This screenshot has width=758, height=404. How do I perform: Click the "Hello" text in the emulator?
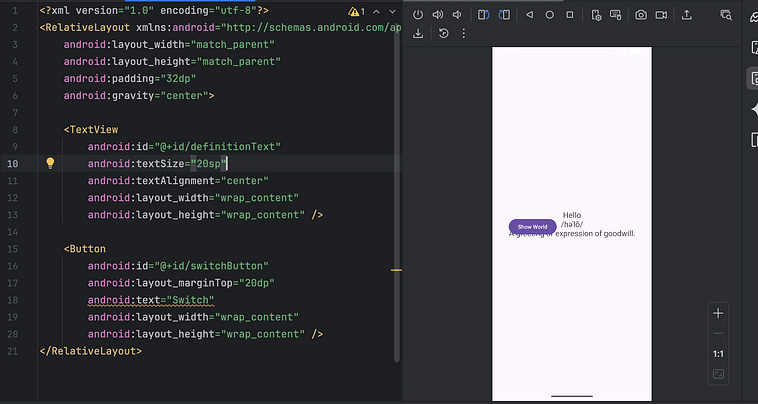(572, 215)
